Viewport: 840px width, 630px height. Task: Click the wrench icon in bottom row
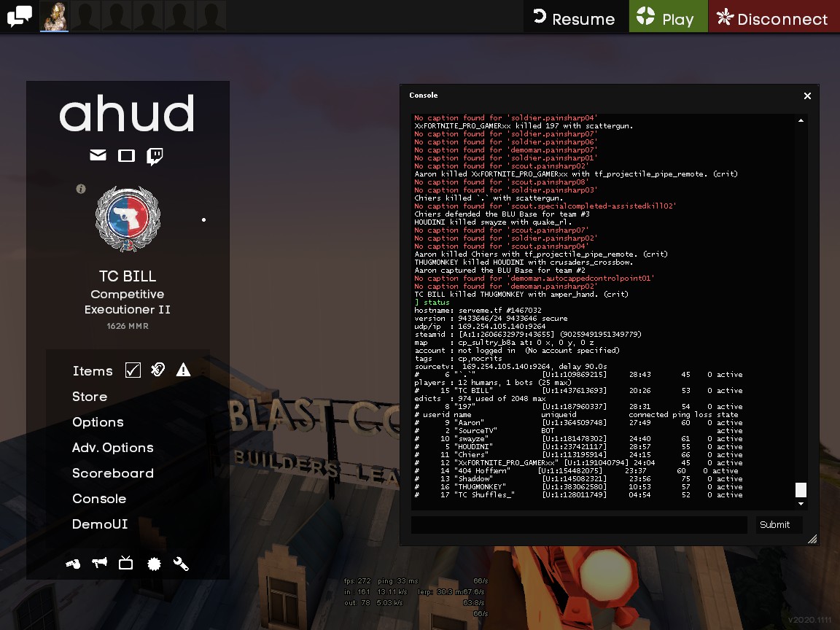click(181, 563)
